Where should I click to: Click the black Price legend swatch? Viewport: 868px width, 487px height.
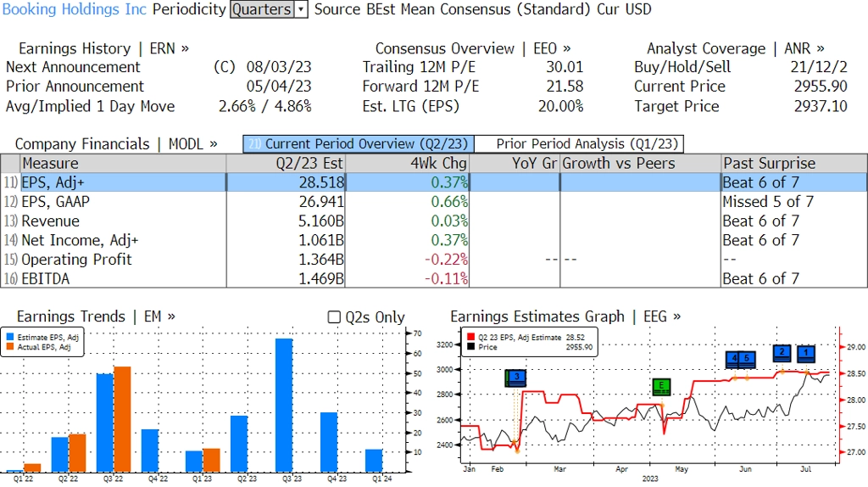click(470, 347)
